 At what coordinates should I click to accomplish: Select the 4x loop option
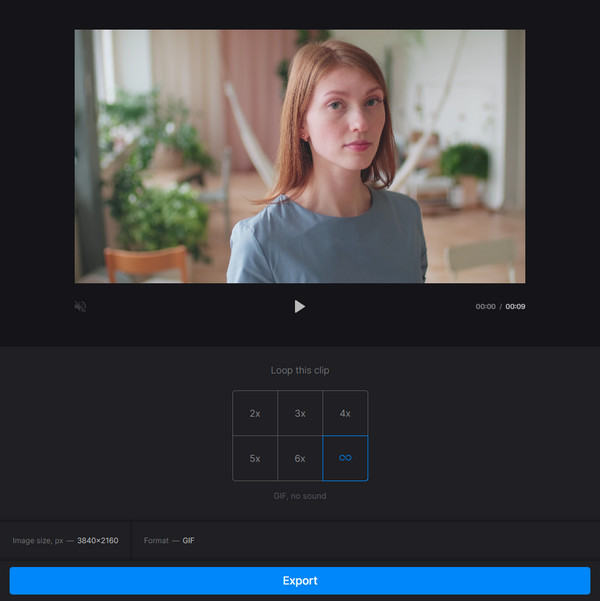point(345,413)
